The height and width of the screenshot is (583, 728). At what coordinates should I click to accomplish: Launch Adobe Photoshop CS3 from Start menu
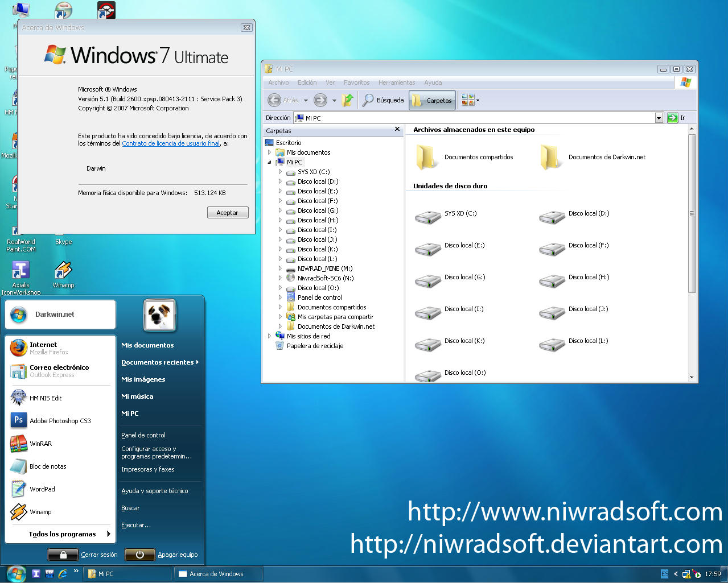(x=60, y=421)
